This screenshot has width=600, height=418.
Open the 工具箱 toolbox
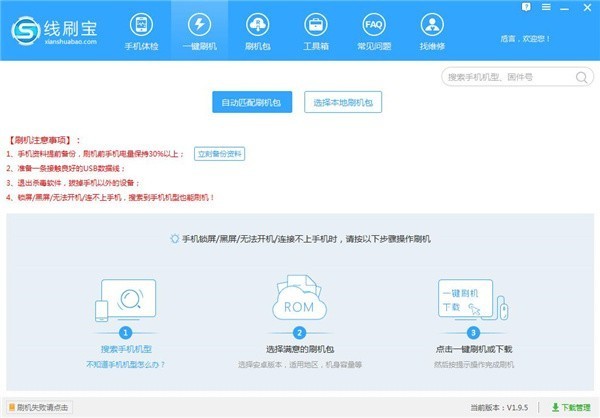pyautogui.click(x=315, y=31)
